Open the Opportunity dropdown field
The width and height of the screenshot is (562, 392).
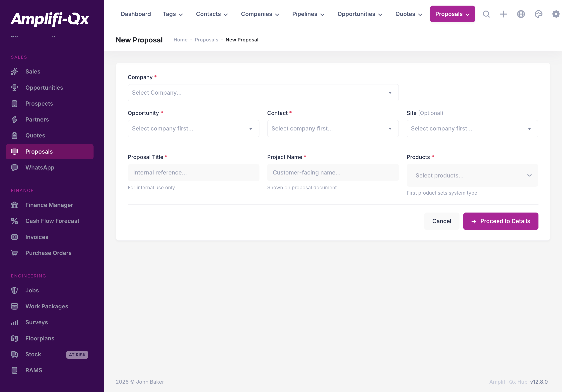pyautogui.click(x=193, y=128)
